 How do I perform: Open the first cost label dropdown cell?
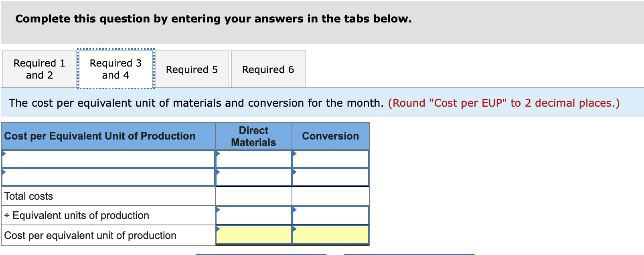point(108,159)
